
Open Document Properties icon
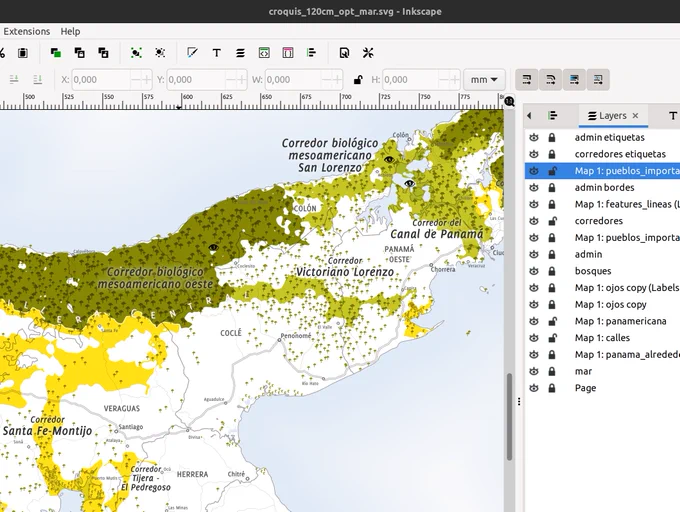344,53
